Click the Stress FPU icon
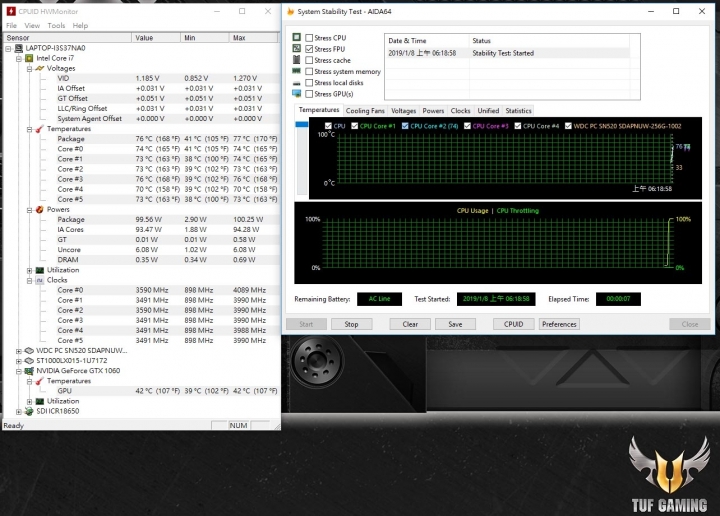Image resolution: width=720 pixels, height=516 pixels. click(297, 48)
